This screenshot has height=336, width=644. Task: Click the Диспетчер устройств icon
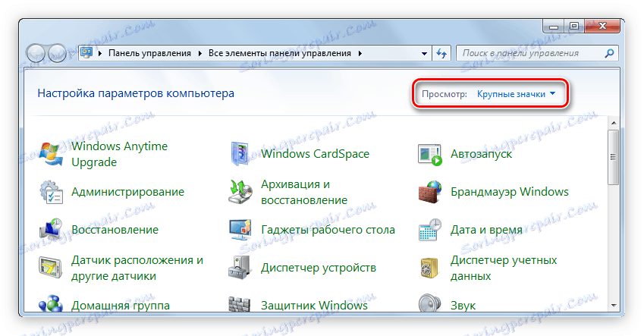tap(240, 268)
